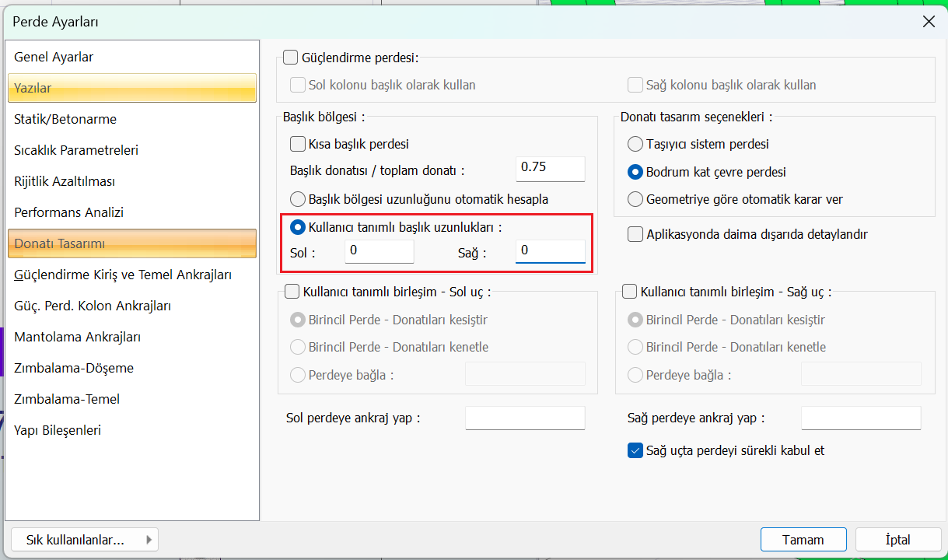
Task: Open Sıcaklık Parametreleri page
Action: tap(132, 150)
